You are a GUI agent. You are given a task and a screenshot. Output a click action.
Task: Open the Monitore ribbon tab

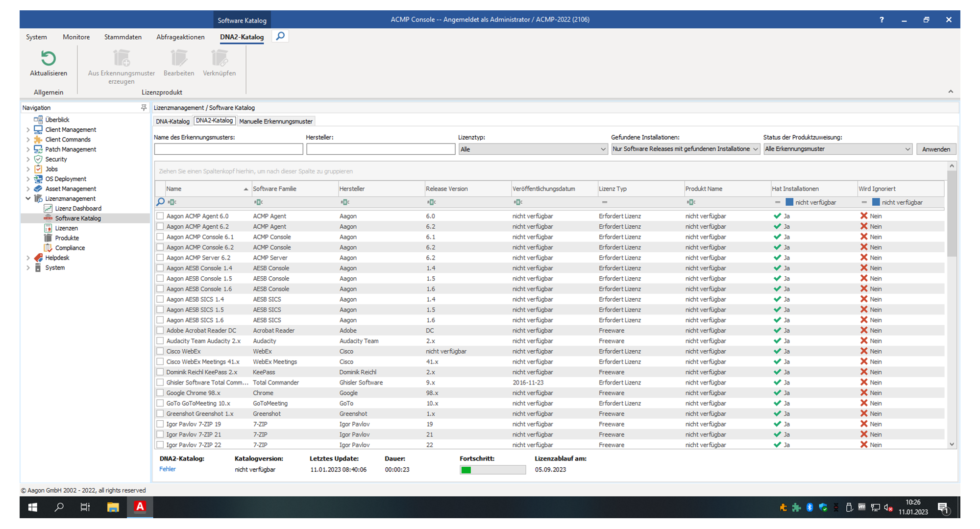pos(76,37)
